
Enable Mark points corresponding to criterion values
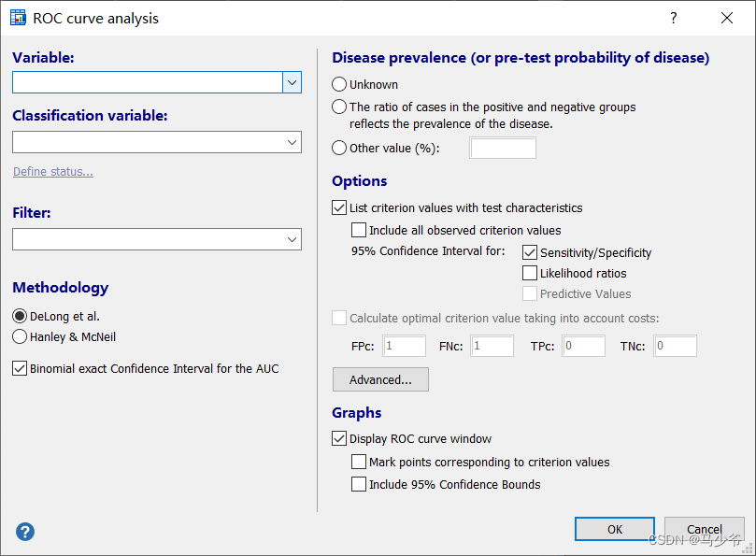click(x=359, y=462)
